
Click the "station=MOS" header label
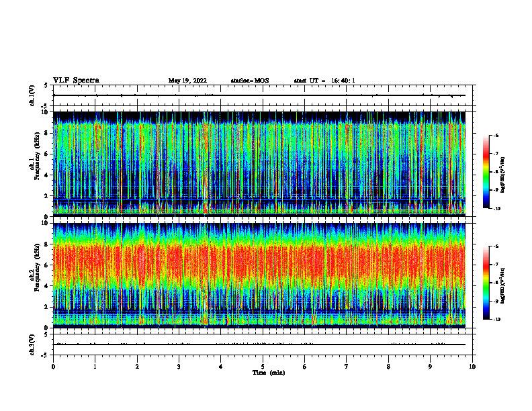pyautogui.click(x=250, y=81)
